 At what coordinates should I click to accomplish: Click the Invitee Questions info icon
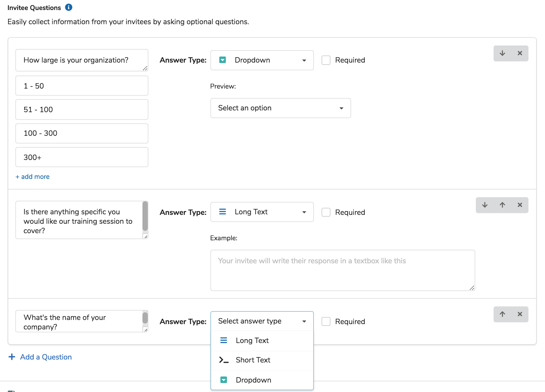[x=69, y=7]
